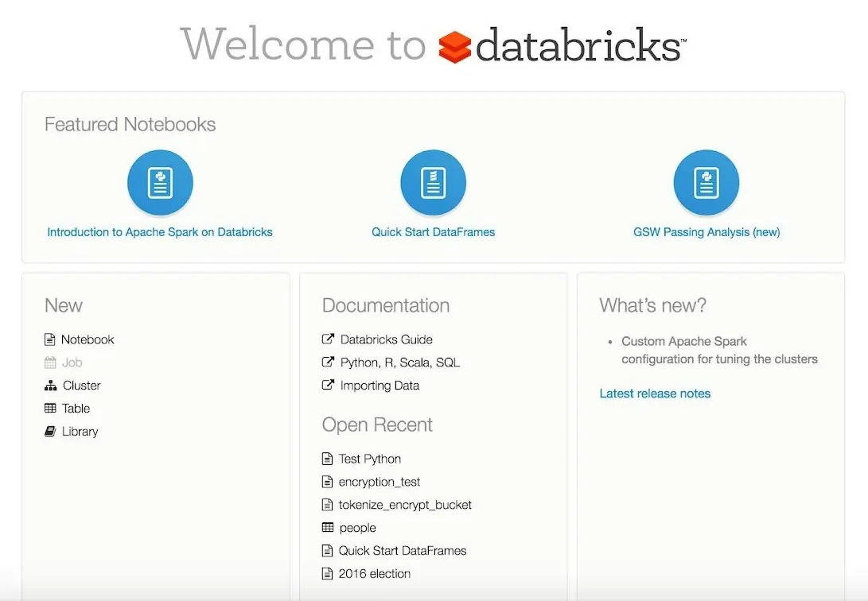Viewport: 868px width, 601px height.
Task: Open the GSW Passing Analysis notebook icon
Action: [706, 183]
